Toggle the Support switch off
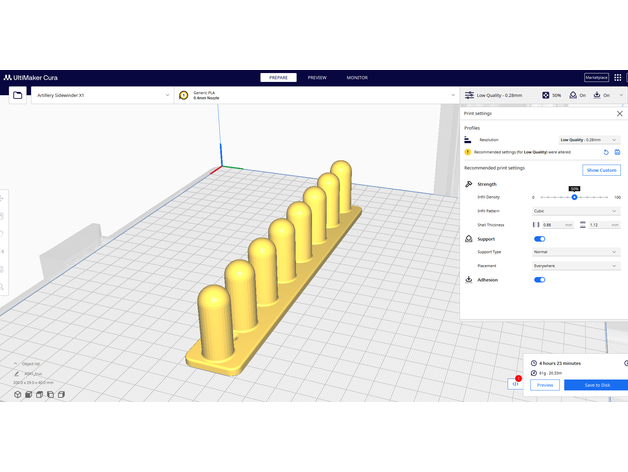628x472 pixels. (540, 239)
